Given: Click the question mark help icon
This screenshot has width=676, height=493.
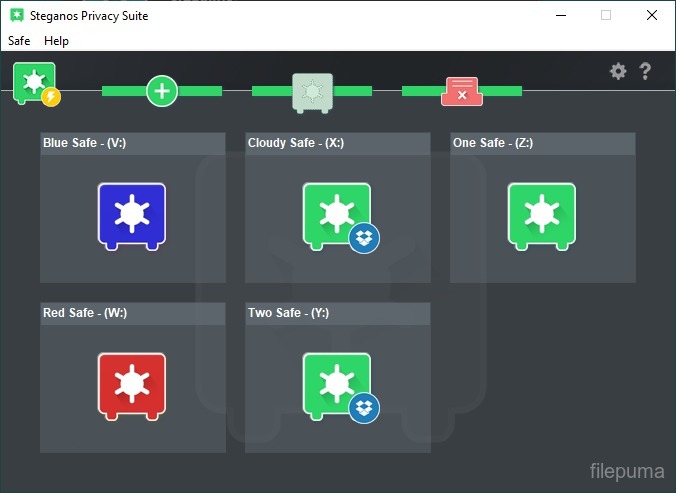Looking at the screenshot, I should [645, 71].
